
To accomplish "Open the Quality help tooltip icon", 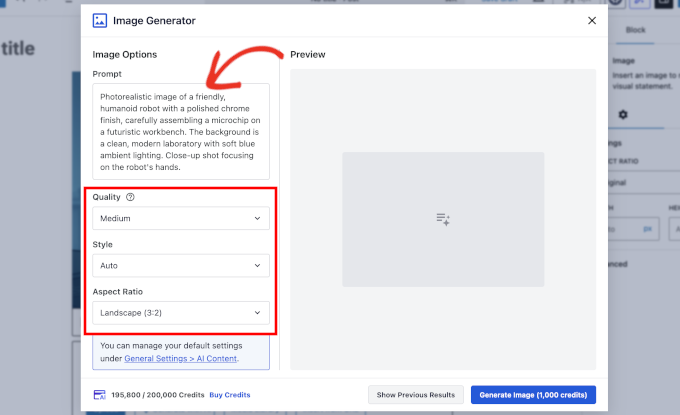I will click(130, 197).
